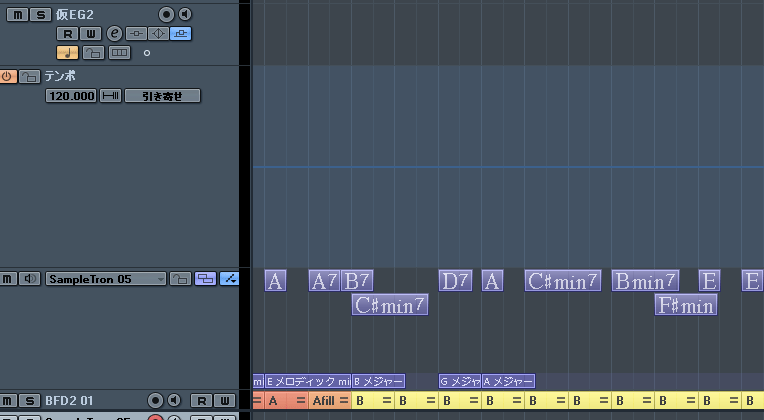Open channel settings (e) for 仮EG2
Image resolution: width=764 pixels, height=420 pixels.
point(115,33)
